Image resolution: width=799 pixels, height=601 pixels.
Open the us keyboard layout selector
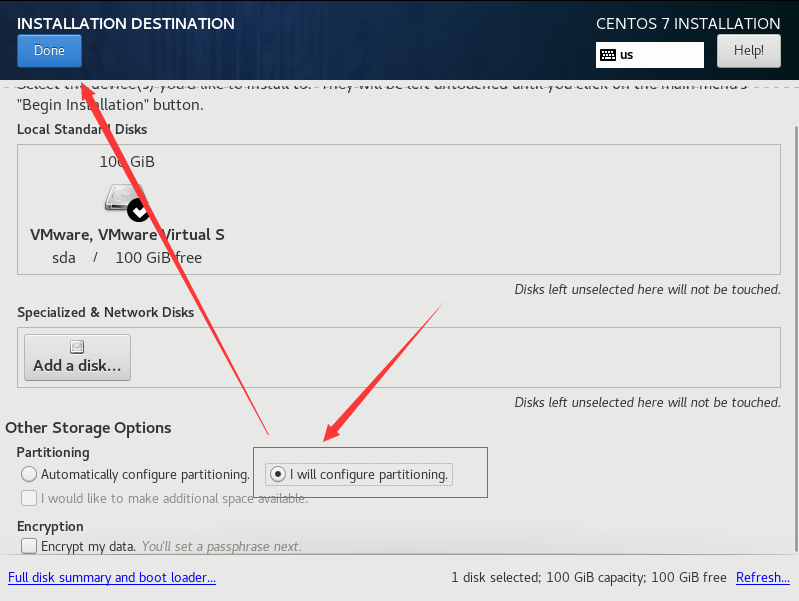click(x=650, y=55)
